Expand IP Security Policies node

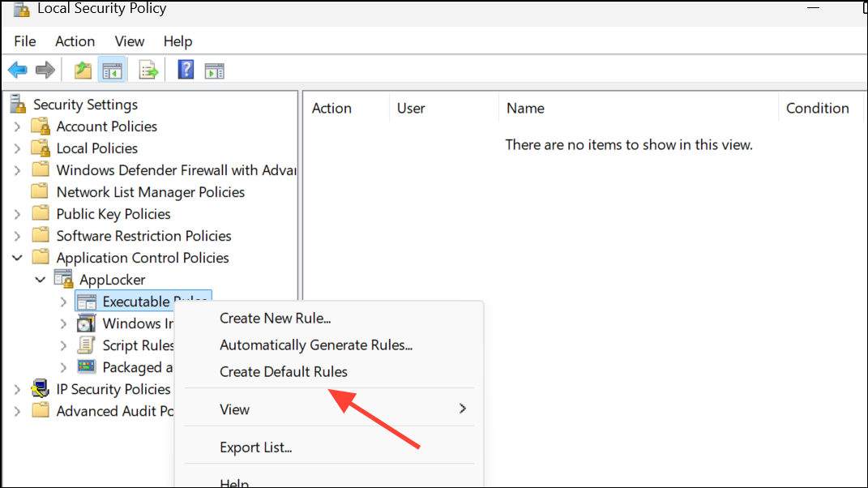point(17,389)
